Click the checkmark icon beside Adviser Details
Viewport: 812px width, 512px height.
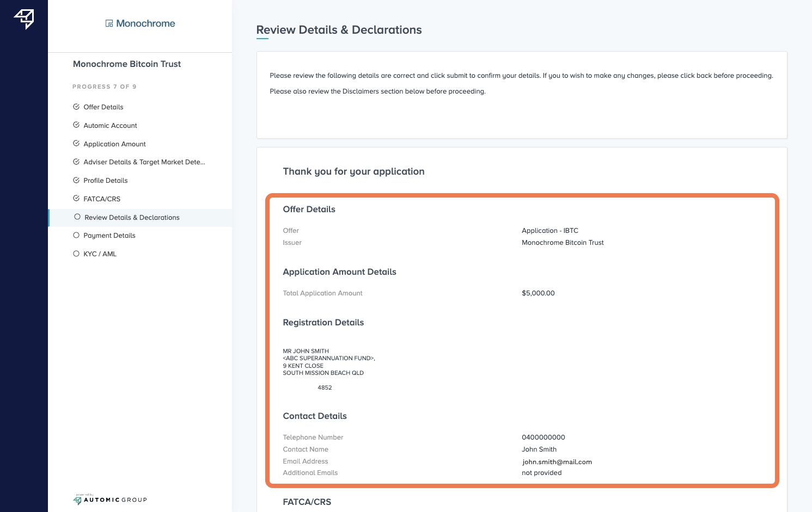point(76,162)
